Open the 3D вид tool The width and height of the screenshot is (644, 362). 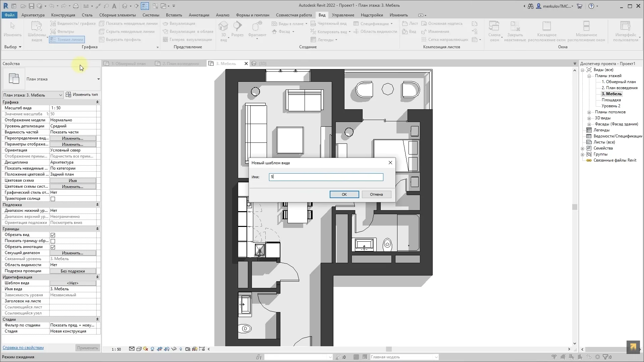point(223,31)
